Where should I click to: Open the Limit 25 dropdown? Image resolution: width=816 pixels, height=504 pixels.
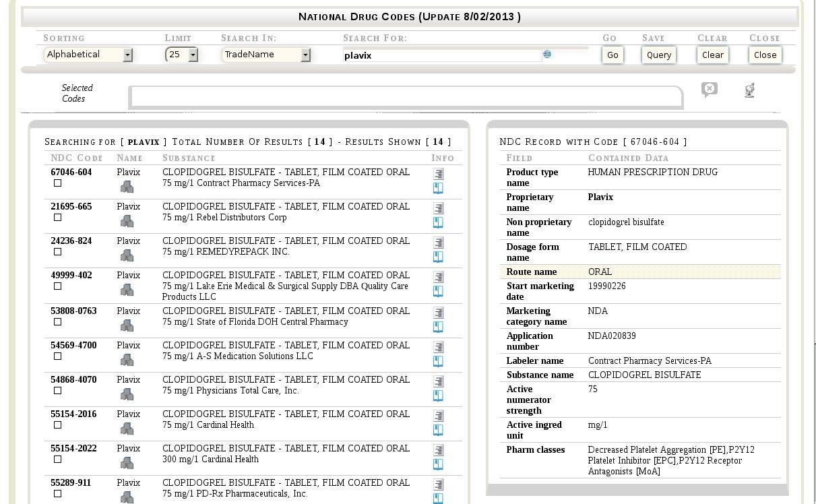pos(182,55)
